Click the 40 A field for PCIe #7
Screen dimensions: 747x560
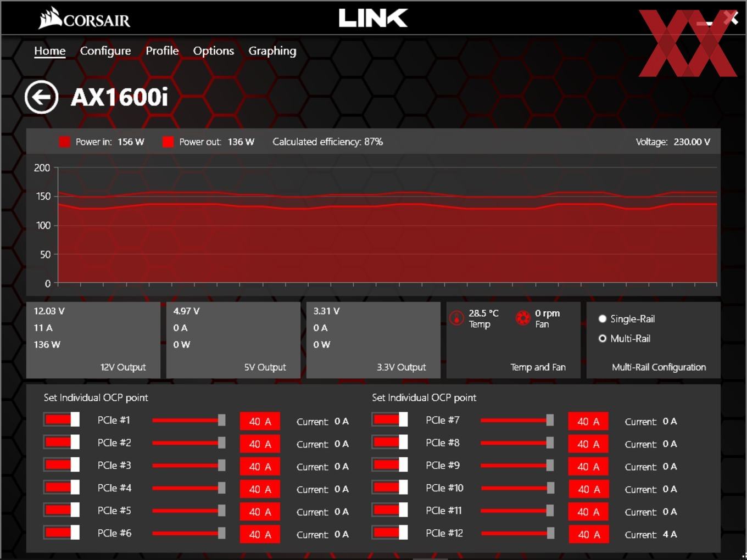tap(588, 422)
